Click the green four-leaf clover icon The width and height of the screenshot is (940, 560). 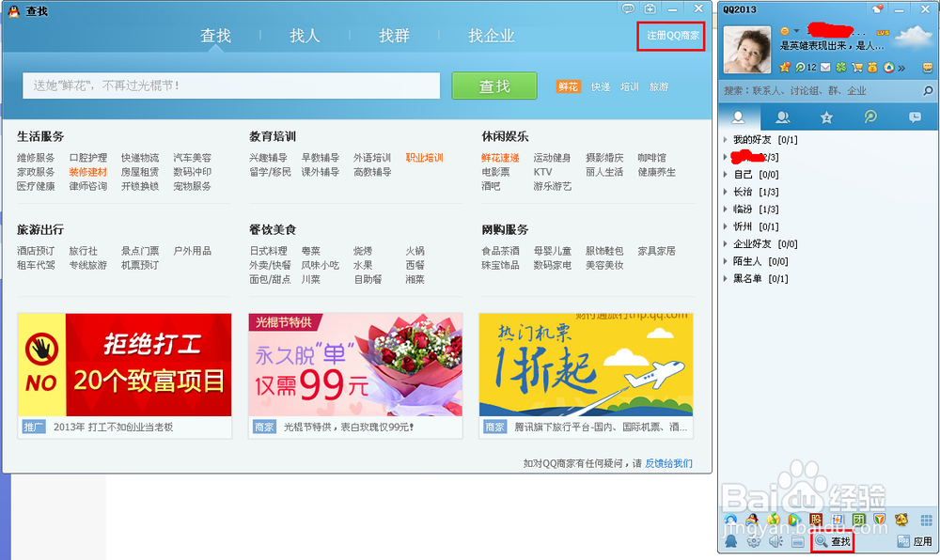[x=841, y=67]
